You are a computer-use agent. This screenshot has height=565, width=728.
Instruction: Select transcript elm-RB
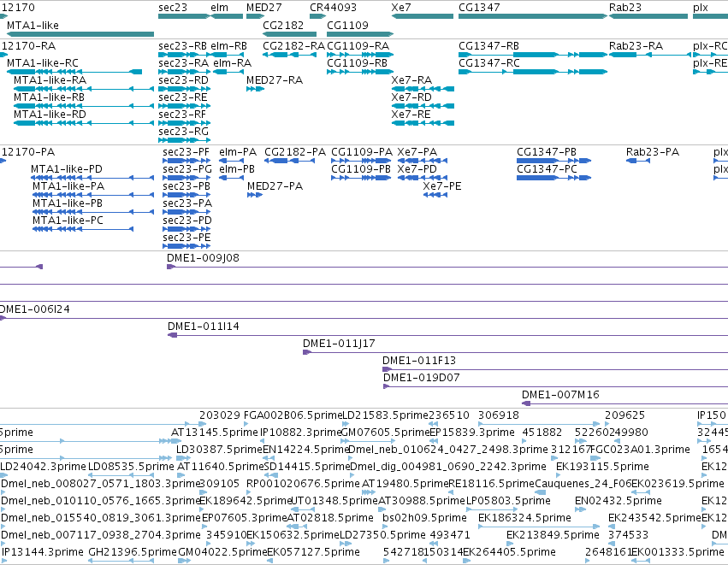click(x=228, y=46)
